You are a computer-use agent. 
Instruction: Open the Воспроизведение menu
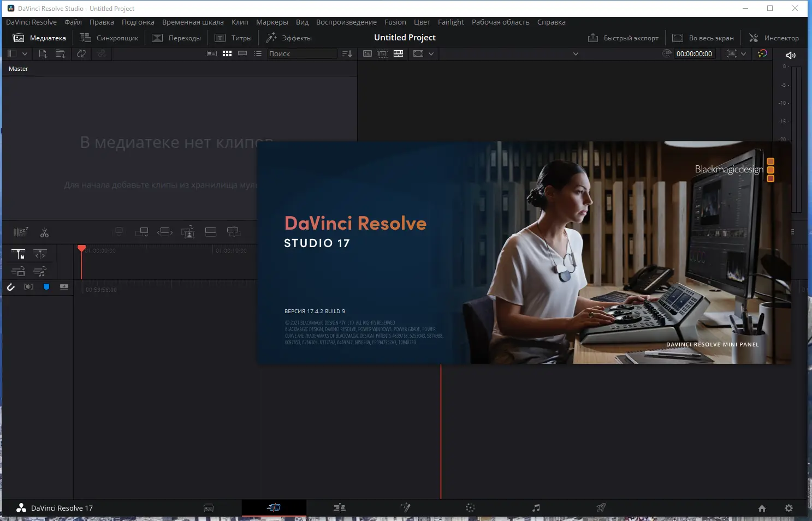click(346, 22)
